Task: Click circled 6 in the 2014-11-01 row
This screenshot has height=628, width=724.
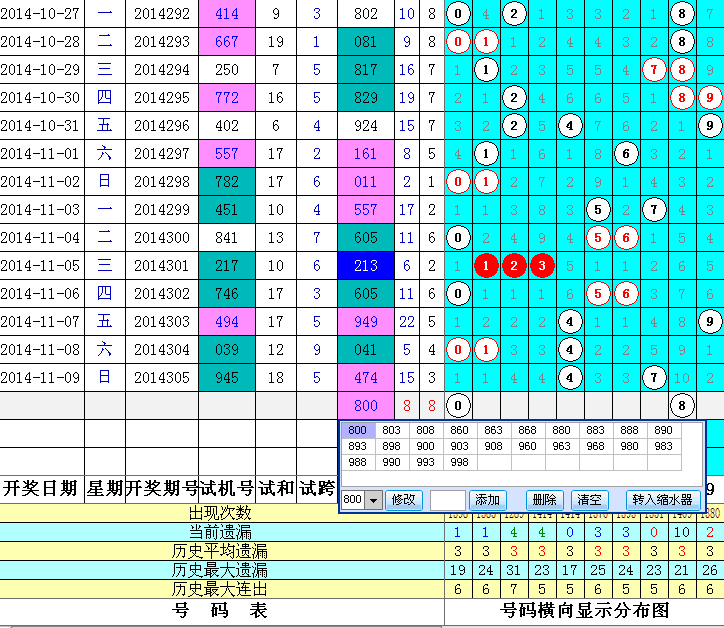Action: click(x=625, y=154)
